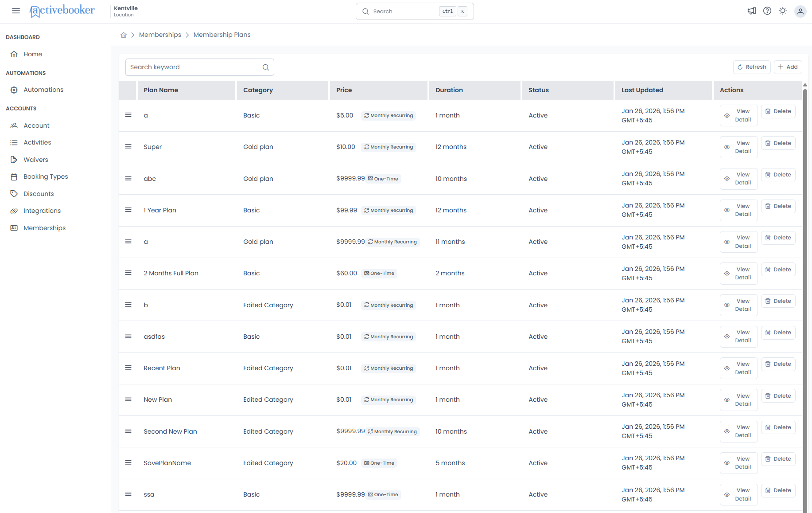Click the '11 months' duration cell
The width and height of the screenshot is (812, 513).
(x=450, y=242)
